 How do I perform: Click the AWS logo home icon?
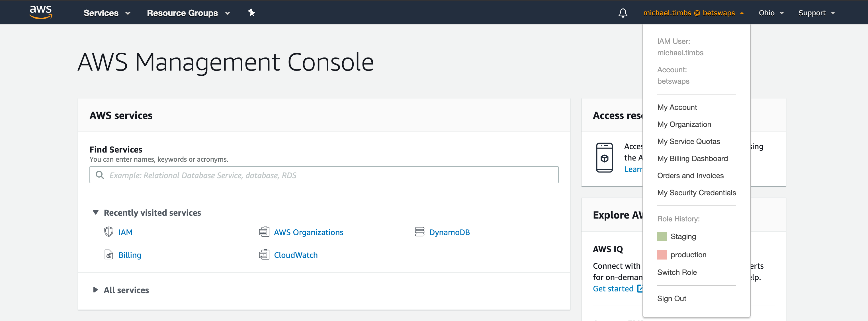point(41,13)
